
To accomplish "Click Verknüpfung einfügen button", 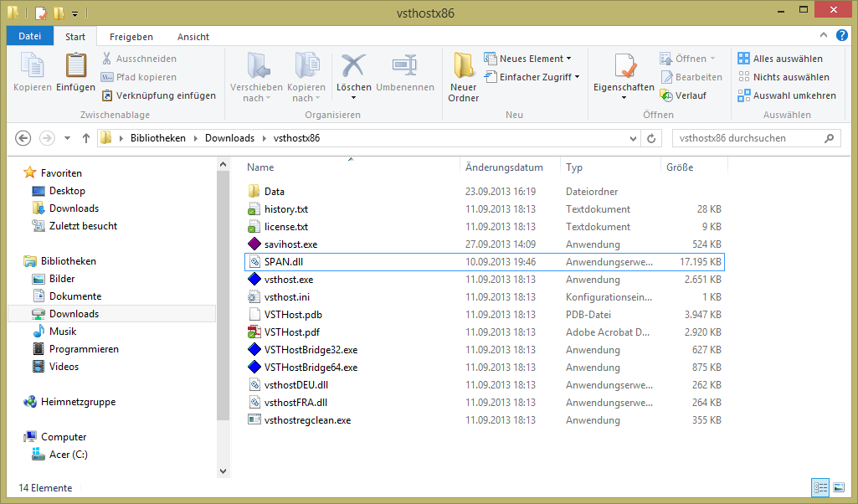I will (158, 95).
